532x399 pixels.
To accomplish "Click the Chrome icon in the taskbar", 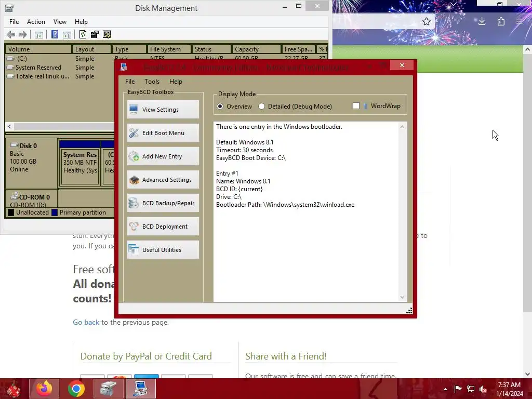I will [x=76, y=389].
